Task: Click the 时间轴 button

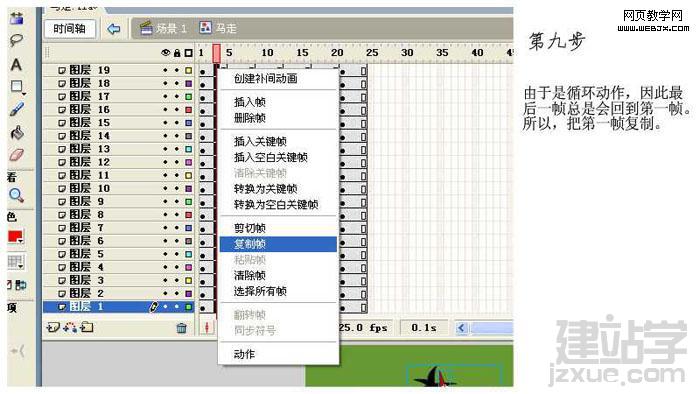Action: coord(70,29)
